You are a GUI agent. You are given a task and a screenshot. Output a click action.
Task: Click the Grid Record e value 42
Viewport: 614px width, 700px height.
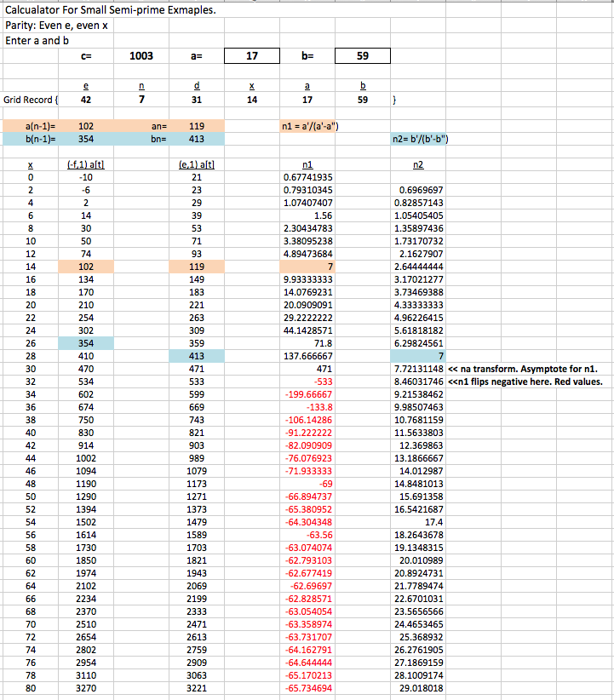tap(86, 100)
